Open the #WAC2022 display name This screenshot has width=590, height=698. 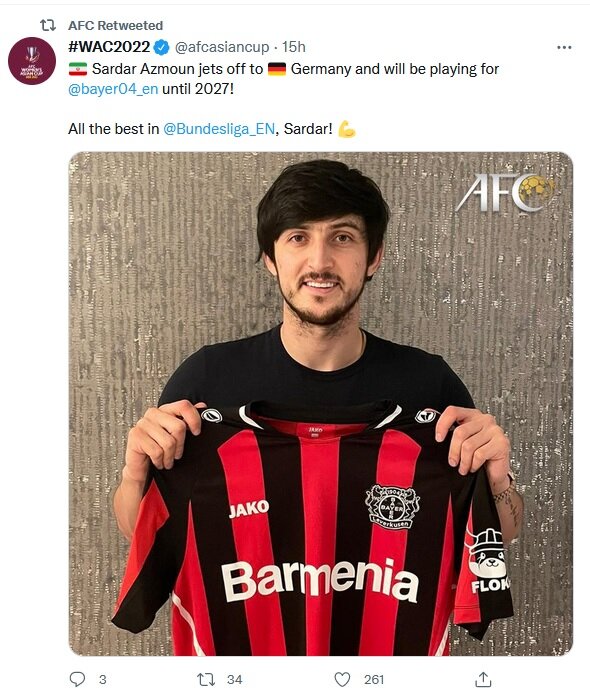[109, 47]
